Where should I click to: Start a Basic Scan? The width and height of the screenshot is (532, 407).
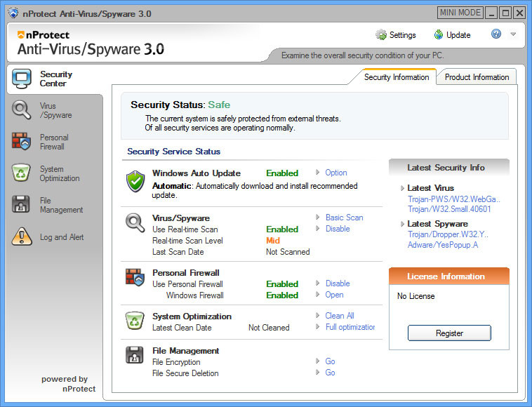[x=344, y=218]
